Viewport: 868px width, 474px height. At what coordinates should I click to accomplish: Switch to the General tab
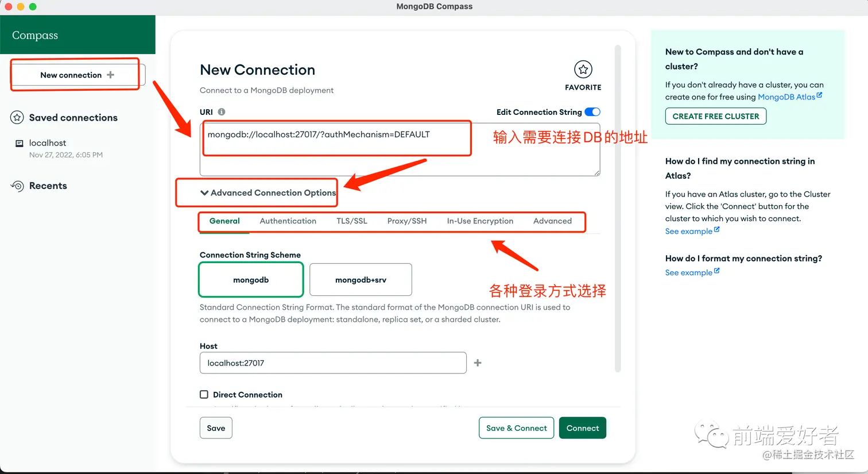(x=224, y=221)
